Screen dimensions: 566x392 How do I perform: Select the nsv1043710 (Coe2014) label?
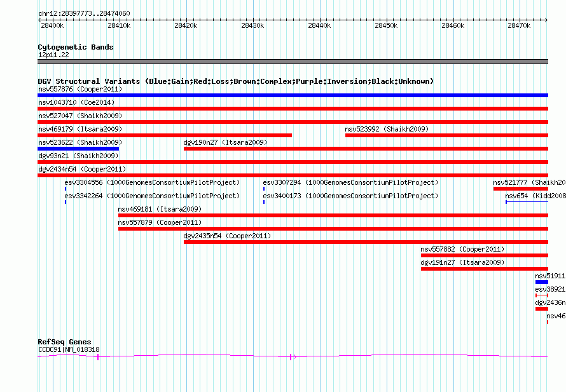point(76,102)
